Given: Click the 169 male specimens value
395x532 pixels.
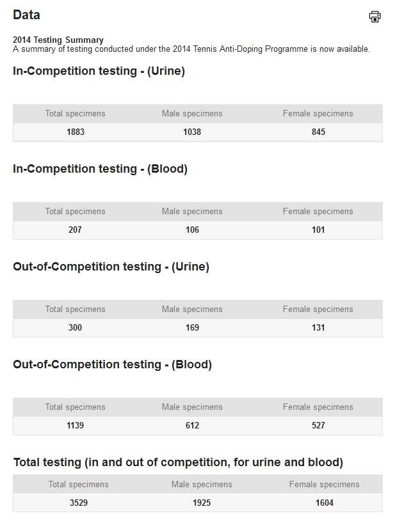Looking at the screenshot, I should (x=192, y=328).
